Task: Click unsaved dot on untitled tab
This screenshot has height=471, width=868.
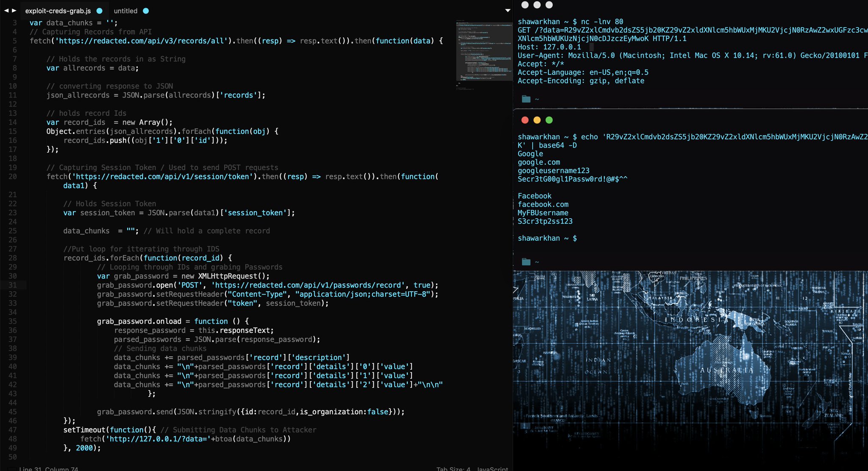Action: 146,11
